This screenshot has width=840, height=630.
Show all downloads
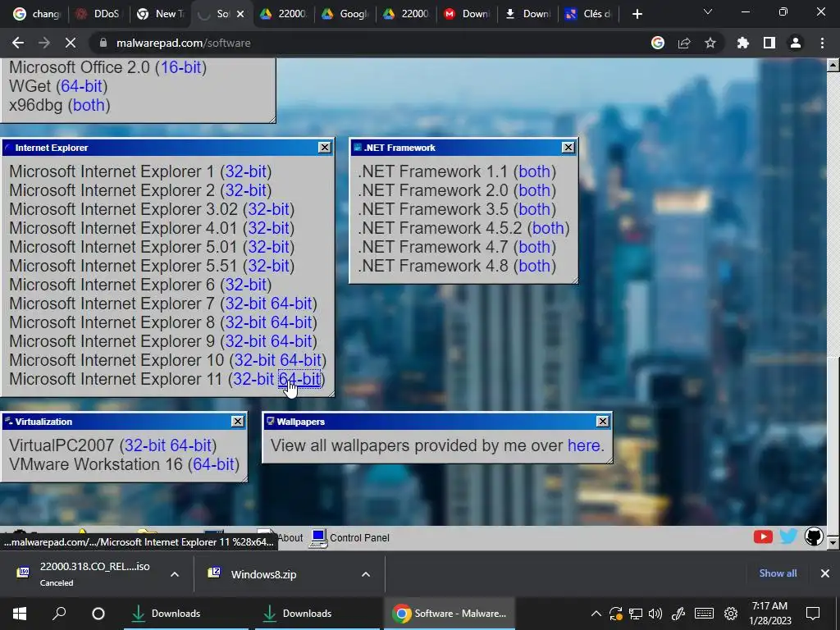pos(778,573)
